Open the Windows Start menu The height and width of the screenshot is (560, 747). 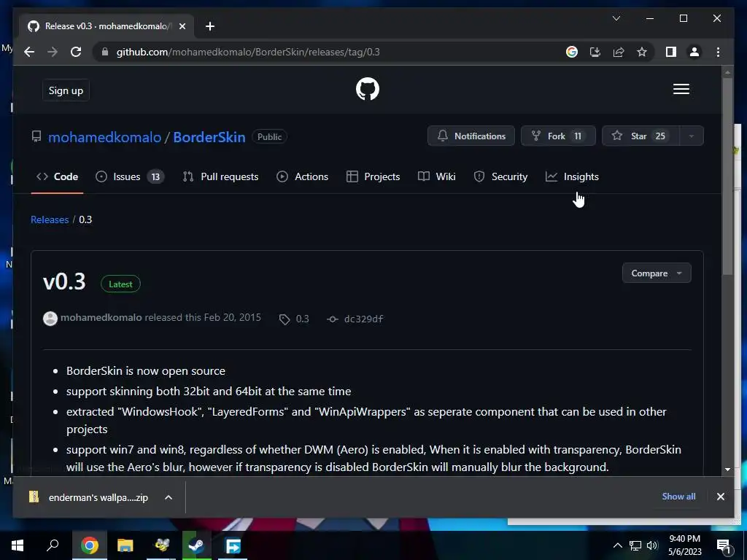pos(18,545)
